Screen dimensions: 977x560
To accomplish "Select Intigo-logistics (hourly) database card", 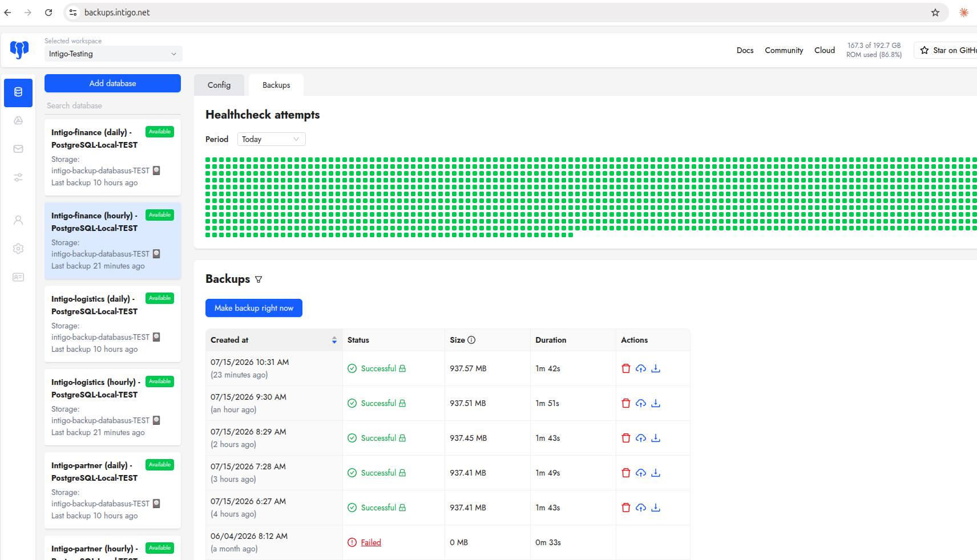I will coord(112,407).
